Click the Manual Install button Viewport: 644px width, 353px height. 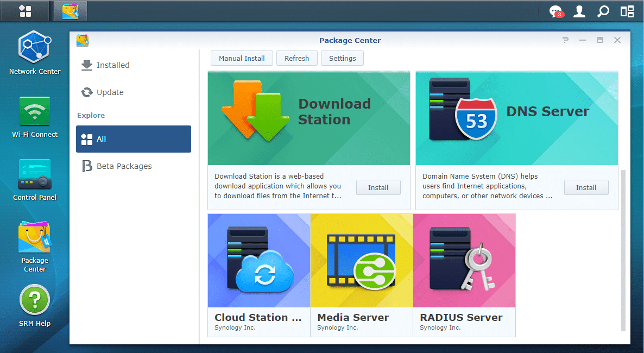pos(242,58)
